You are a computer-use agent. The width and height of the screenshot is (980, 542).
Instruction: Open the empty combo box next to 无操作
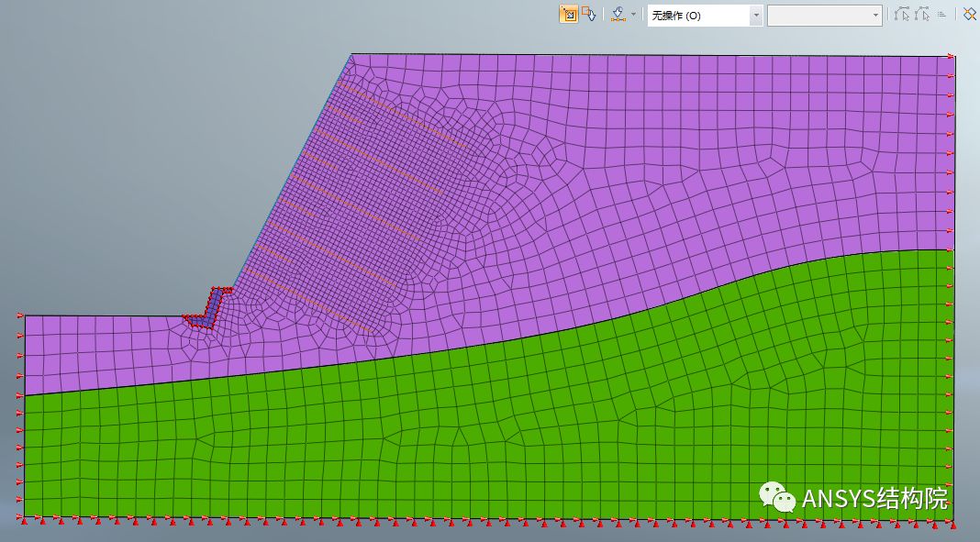click(x=824, y=16)
